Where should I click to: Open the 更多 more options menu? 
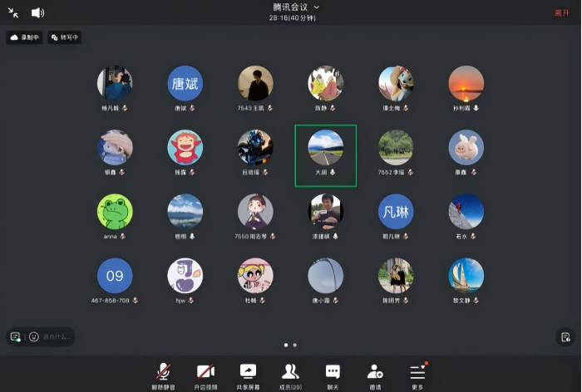point(417,374)
